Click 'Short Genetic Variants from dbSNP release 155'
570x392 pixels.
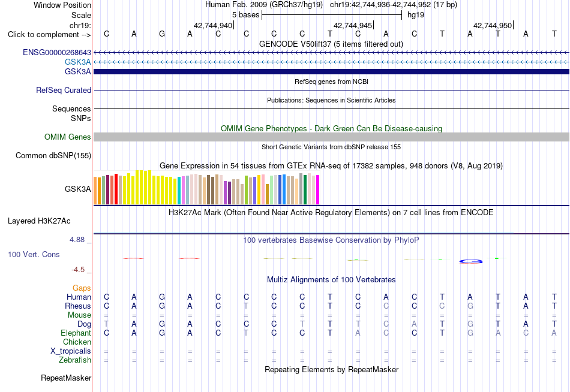coord(331,147)
